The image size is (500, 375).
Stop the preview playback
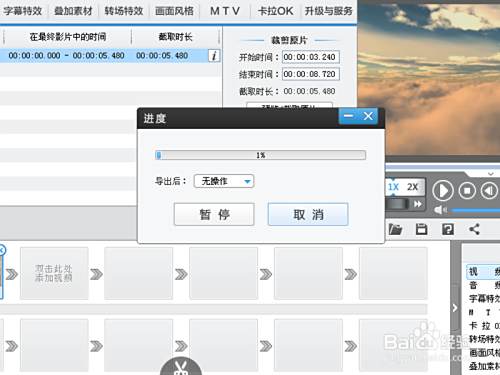click(x=467, y=191)
